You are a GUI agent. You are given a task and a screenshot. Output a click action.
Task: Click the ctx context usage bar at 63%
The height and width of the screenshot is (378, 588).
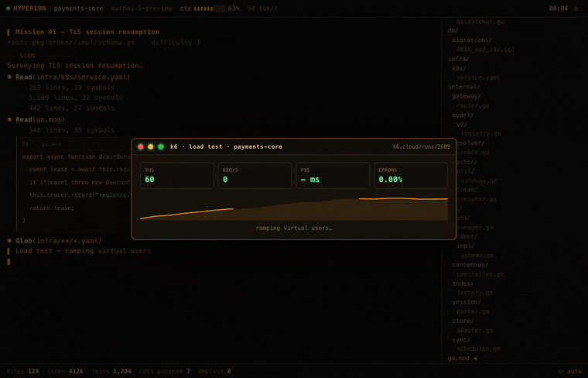point(210,9)
